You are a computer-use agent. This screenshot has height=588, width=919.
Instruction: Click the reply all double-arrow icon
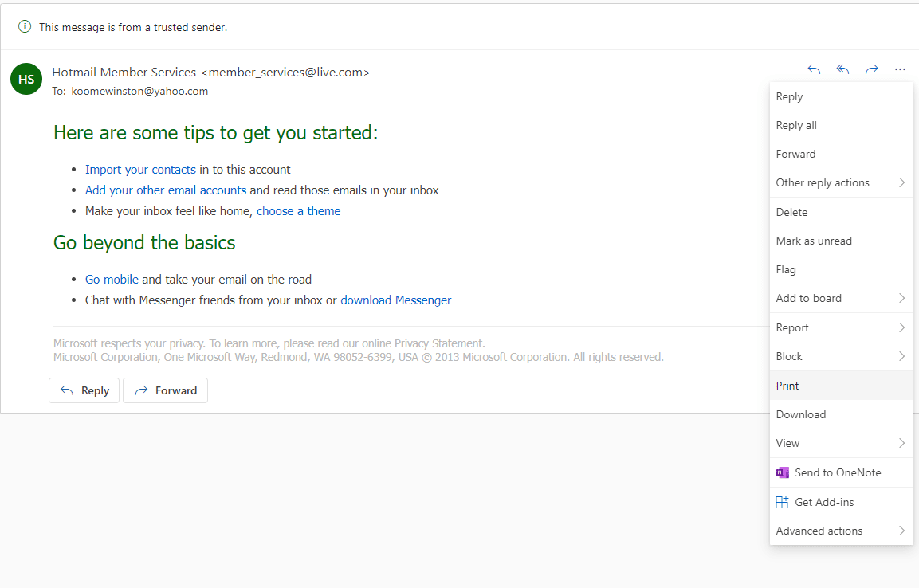click(x=842, y=69)
